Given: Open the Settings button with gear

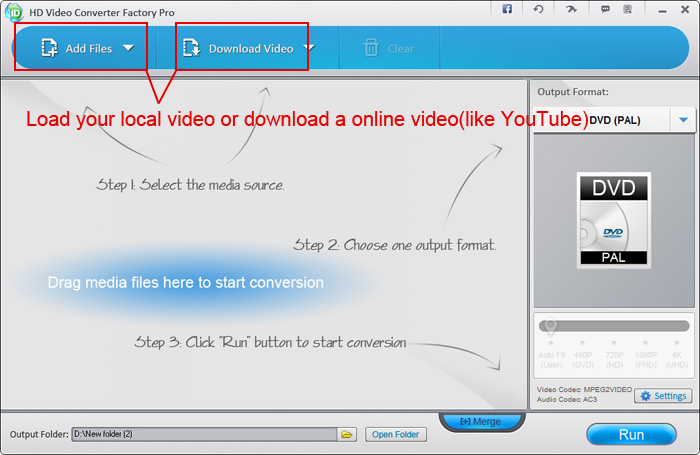Looking at the screenshot, I should tap(663, 396).
